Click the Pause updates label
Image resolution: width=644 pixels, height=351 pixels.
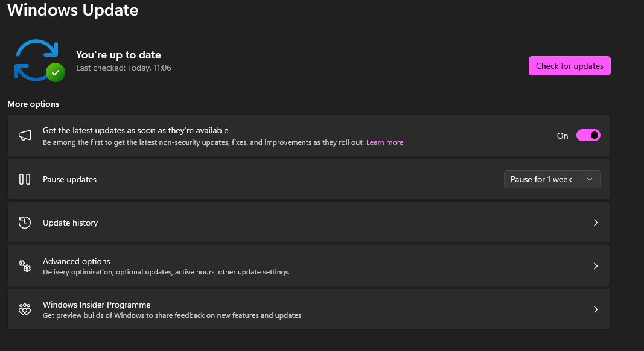pos(69,179)
